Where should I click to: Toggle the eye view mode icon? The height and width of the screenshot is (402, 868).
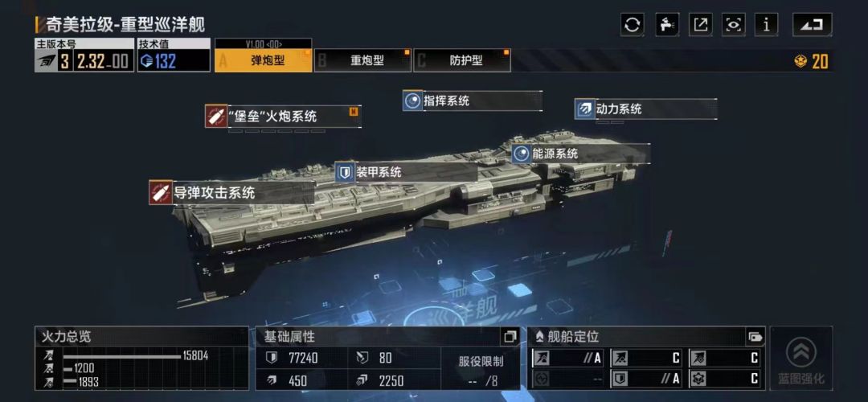click(734, 25)
